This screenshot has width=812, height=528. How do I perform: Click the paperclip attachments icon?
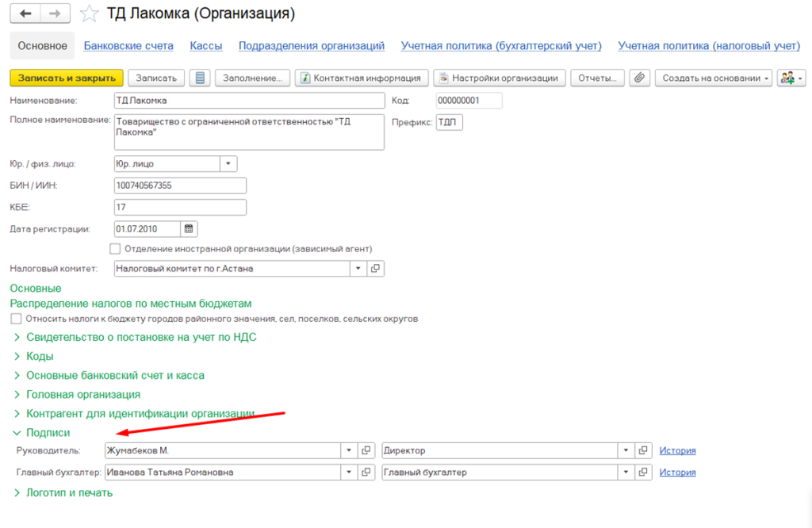coord(640,78)
